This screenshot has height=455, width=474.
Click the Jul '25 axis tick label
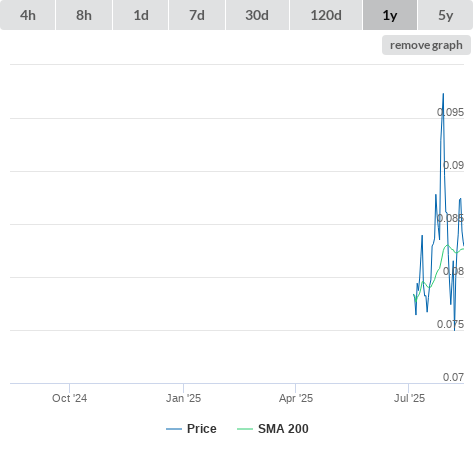click(x=409, y=398)
